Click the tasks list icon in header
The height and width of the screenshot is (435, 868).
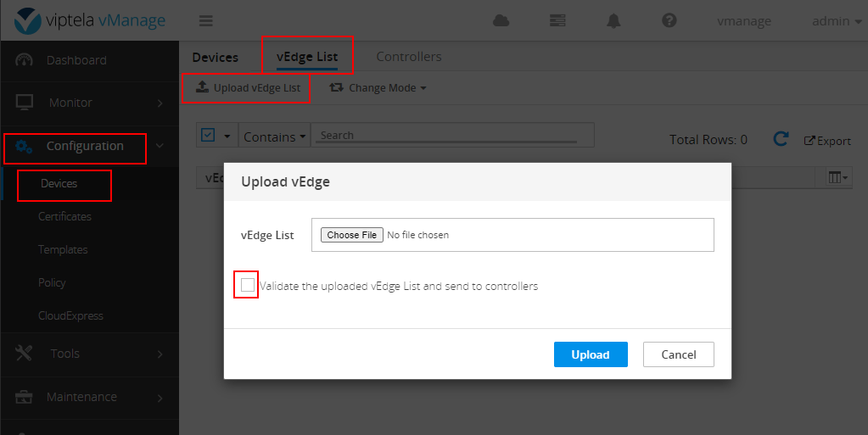557,21
